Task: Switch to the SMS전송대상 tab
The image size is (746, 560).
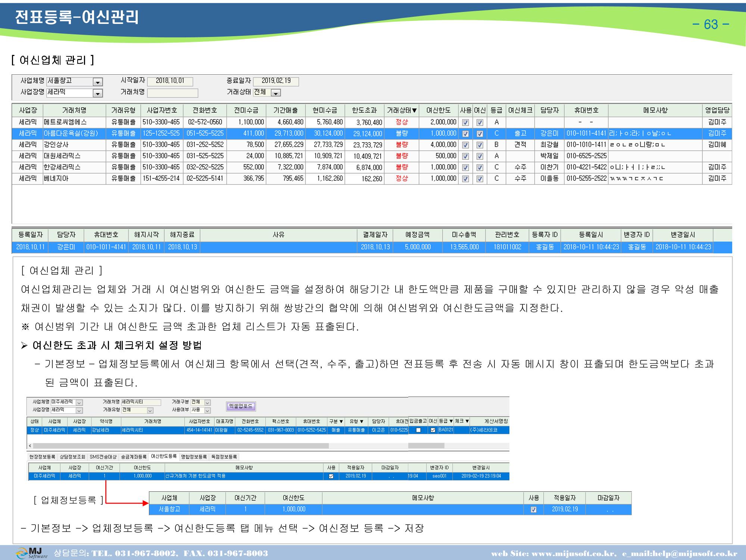Action: coord(103,457)
